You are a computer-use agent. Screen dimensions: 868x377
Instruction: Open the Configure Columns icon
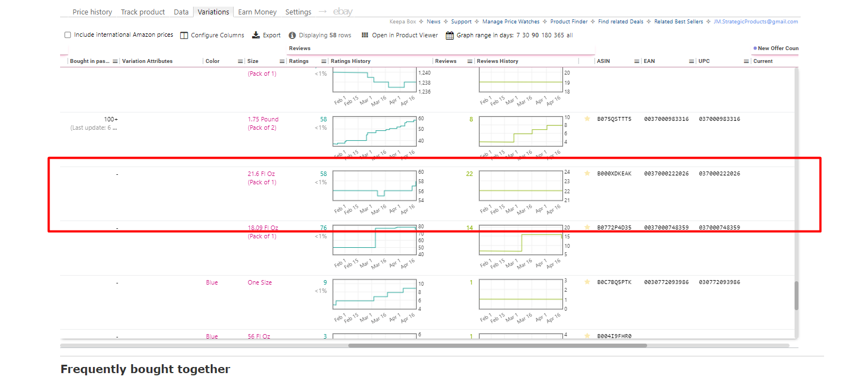[x=185, y=35]
